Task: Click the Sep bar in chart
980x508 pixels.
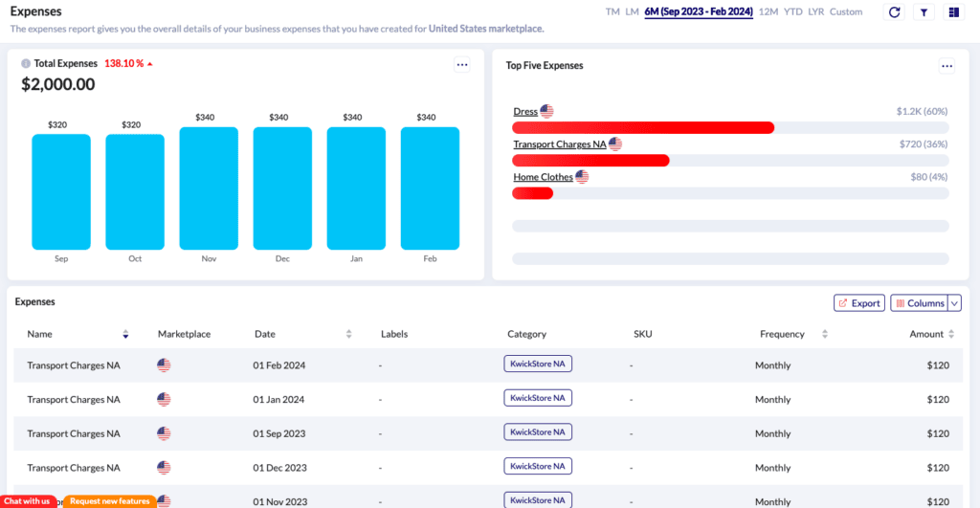Action: click(61, 192)
